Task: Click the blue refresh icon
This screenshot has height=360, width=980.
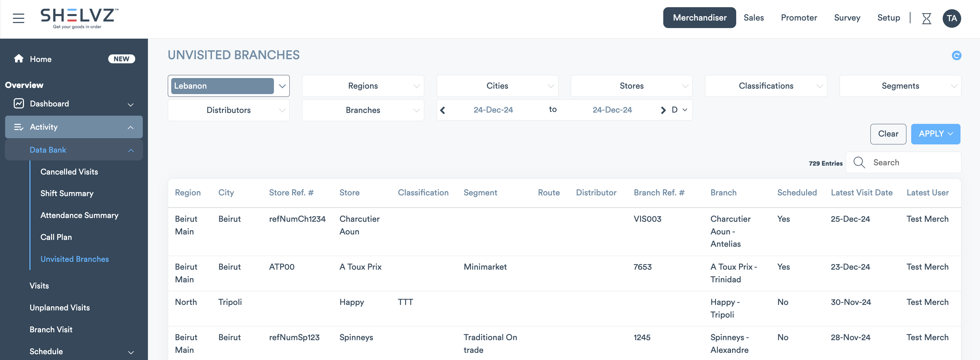Action: coord(956,55)
